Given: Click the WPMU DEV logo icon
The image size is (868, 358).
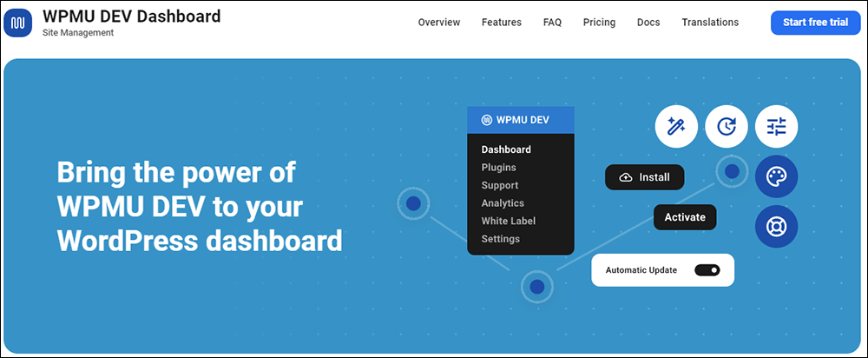Looking at the screenshot, I should pos(18,23).
